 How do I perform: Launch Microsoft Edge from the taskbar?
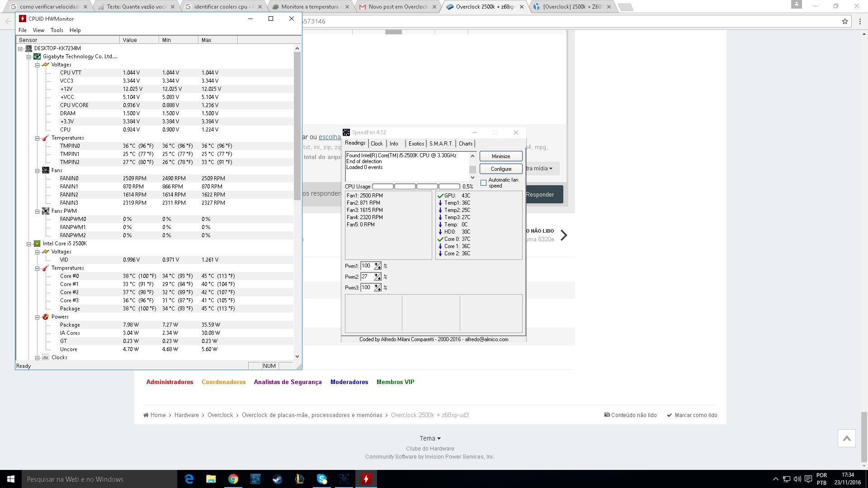tap(189, 479)
